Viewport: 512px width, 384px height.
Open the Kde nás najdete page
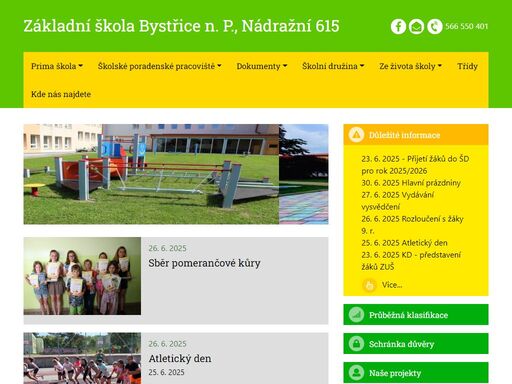61,94
